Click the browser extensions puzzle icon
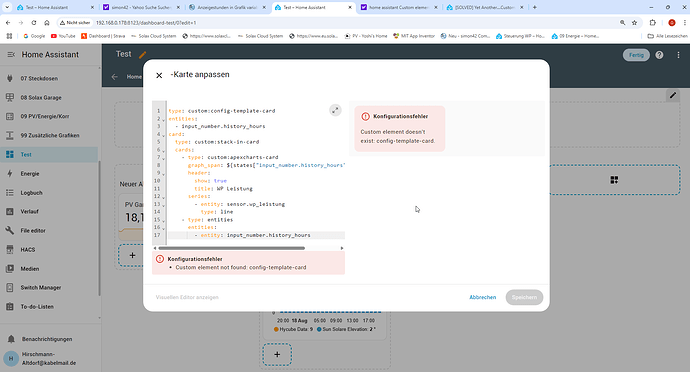The height and width of the screenshot is (372, 690). pos(653,22)
